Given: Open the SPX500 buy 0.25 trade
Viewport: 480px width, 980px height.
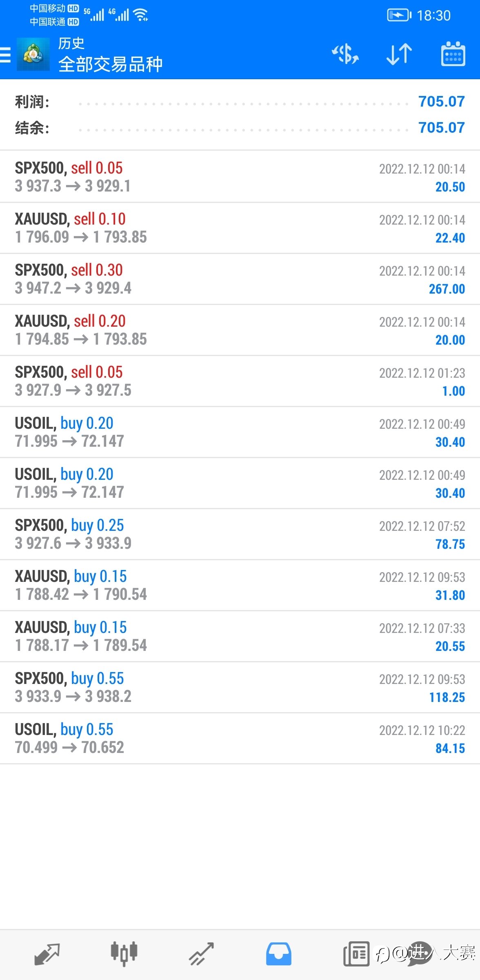Looking at the screenshot, I should [240, 534].
